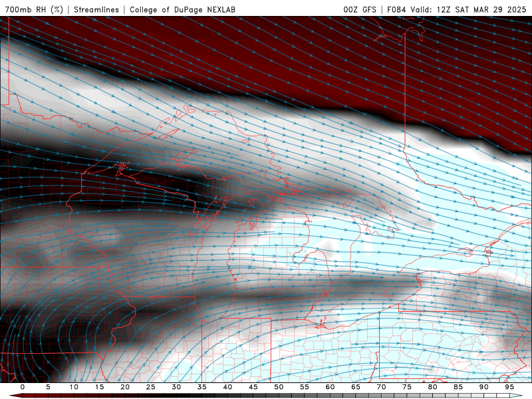The width and height of the screenshot is (532, 399).
Task: Click the '45' legend value
Action: coord(253,387)
